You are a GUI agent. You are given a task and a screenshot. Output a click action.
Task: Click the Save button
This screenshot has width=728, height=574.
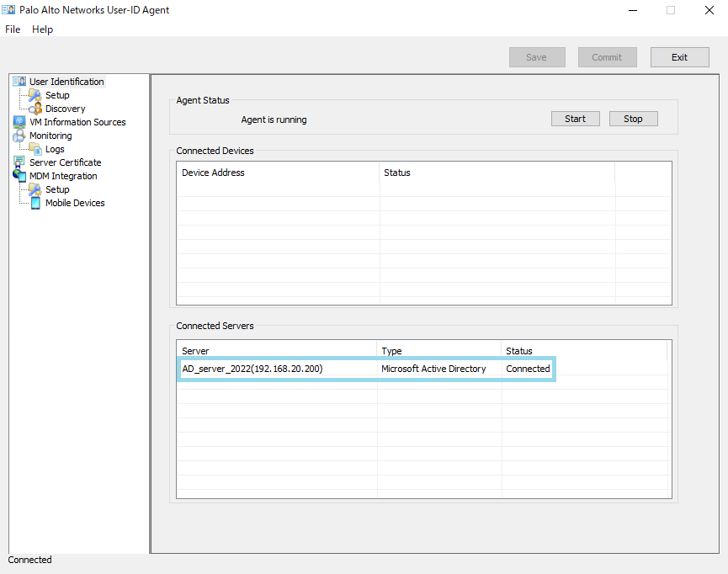click(x=537, y=57)
